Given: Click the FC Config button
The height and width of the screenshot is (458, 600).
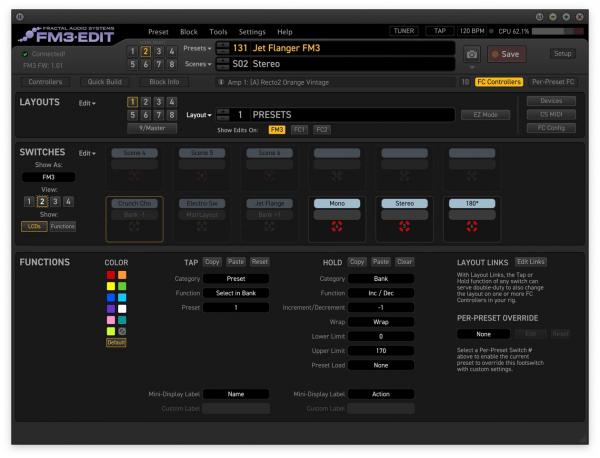Looking at the screenshot, I should (551, 128).
